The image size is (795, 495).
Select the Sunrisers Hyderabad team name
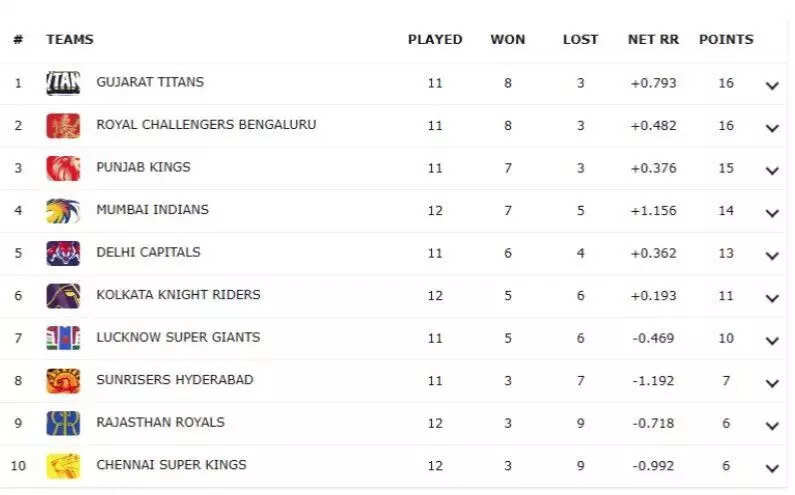175,380
